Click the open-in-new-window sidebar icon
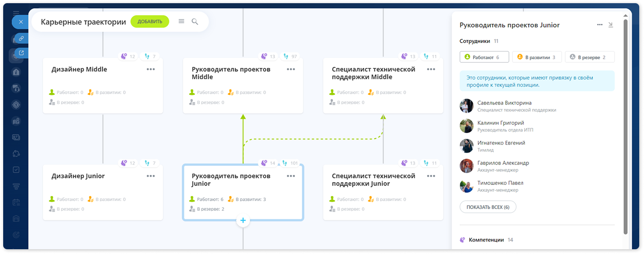 (21, 52)
